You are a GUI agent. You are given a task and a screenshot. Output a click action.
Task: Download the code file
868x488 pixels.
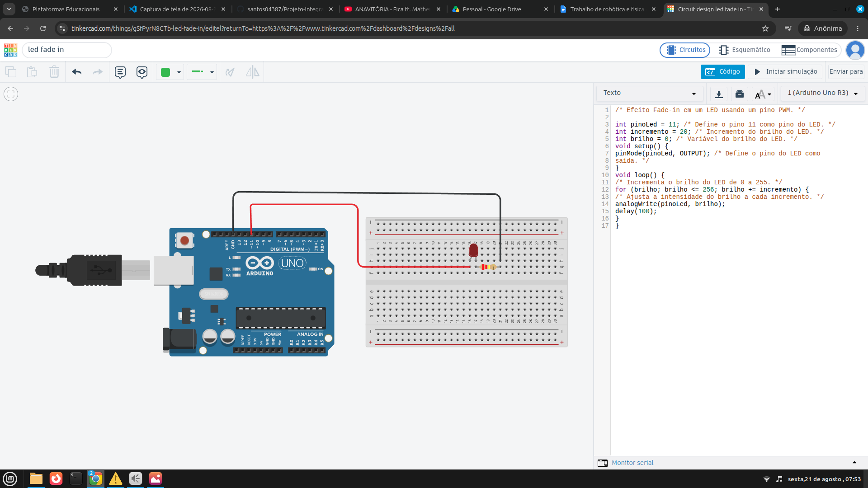(719, 94)
